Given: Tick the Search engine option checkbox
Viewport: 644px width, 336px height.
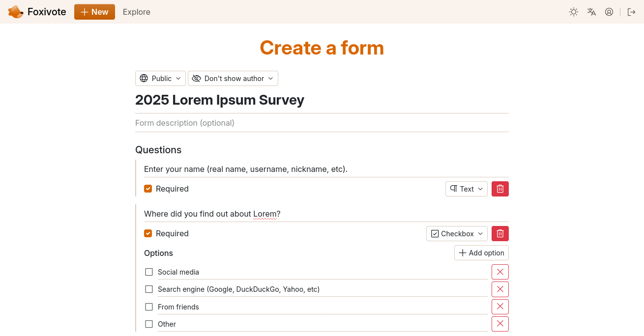Looking at the screenshot, I should (x=149, y=289).
